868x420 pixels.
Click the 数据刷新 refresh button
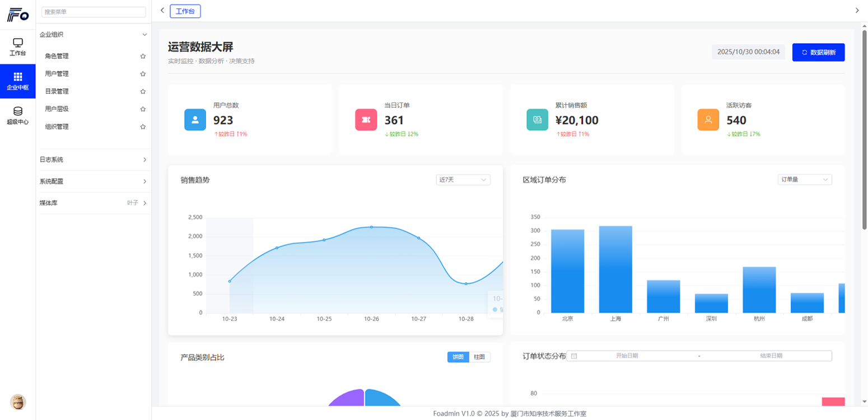pos(818,52)
